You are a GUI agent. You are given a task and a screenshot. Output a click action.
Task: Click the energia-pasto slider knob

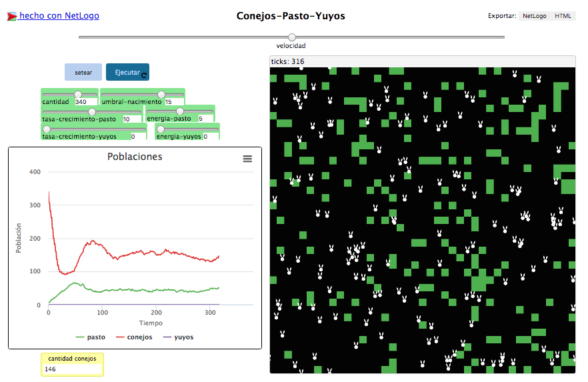click(180, 111)
